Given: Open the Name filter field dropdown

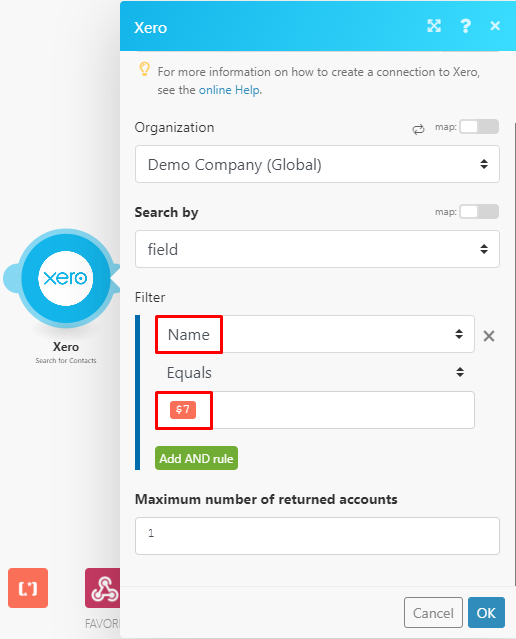Looking at the screenshot, I should (315, 334).
